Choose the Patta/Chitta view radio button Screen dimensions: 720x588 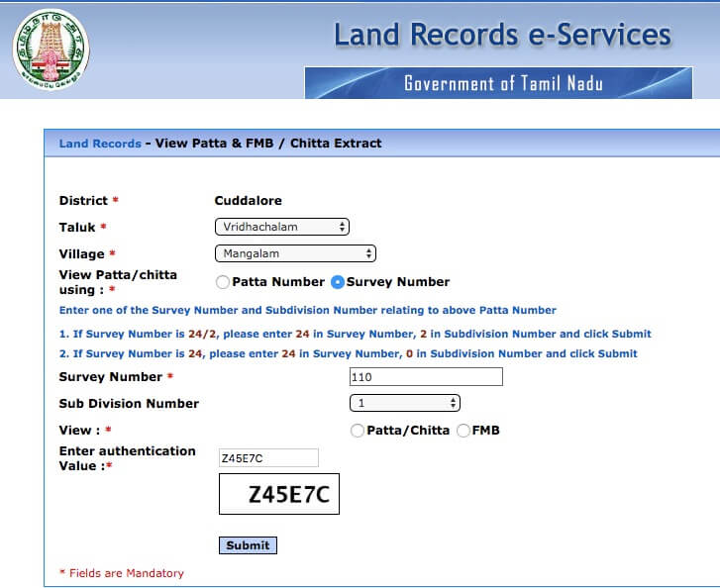coord(357,431)
